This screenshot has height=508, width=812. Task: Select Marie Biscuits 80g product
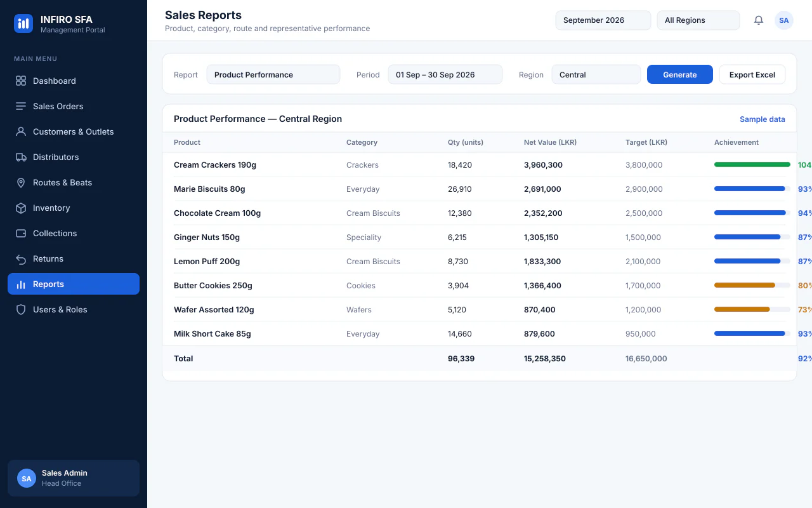[209, 189]
